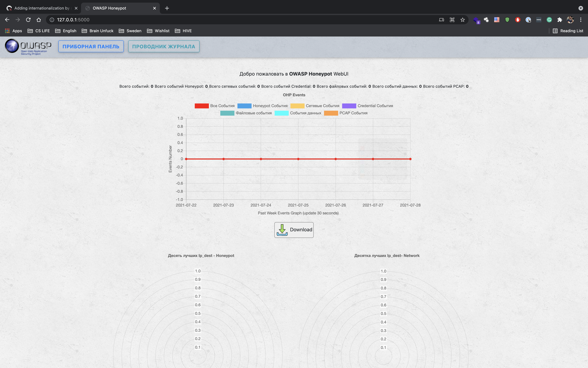
Task: Open the Wishlist bookmark folder
Action: click(x=158, y=31)
